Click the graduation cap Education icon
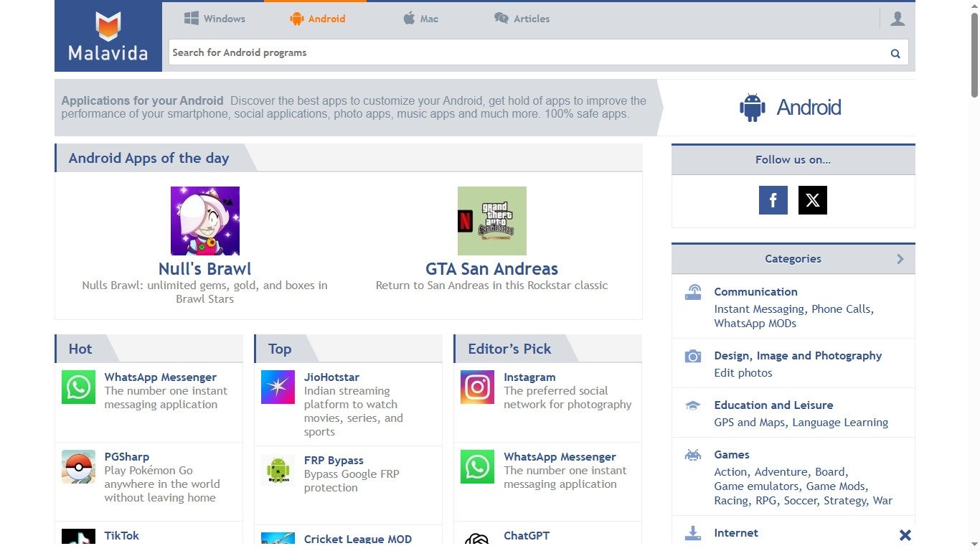This screenshot has height=551, width=980. tap(692, 405)
